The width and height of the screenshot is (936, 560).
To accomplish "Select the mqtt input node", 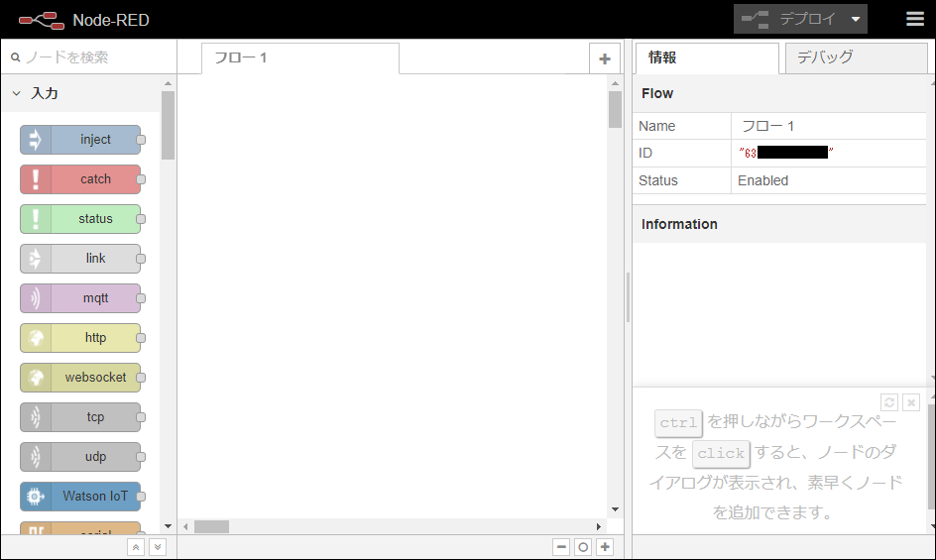I will coord(80,298).
